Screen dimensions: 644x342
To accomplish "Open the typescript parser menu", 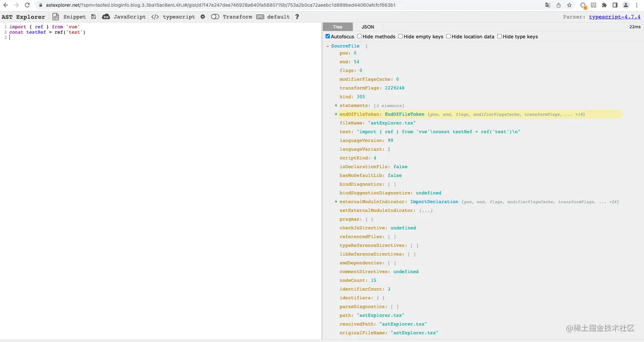I will click(173, 17).
